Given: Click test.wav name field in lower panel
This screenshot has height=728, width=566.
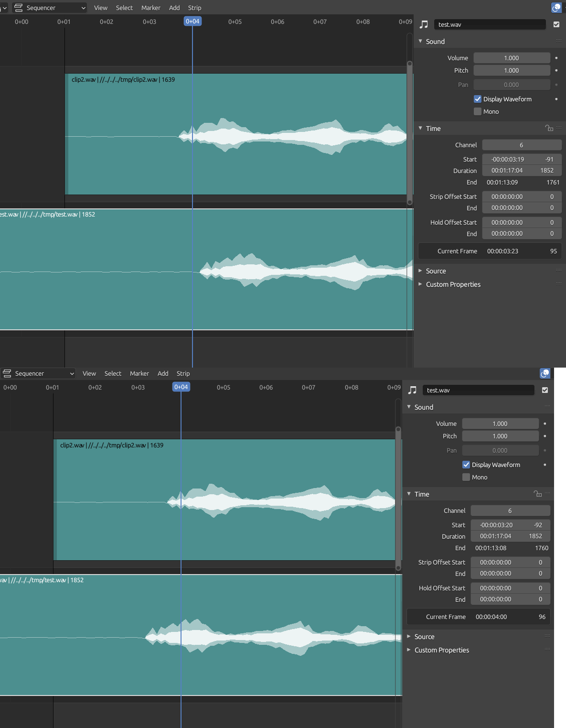Looking at the screenshot, I should tap(478, 390).
